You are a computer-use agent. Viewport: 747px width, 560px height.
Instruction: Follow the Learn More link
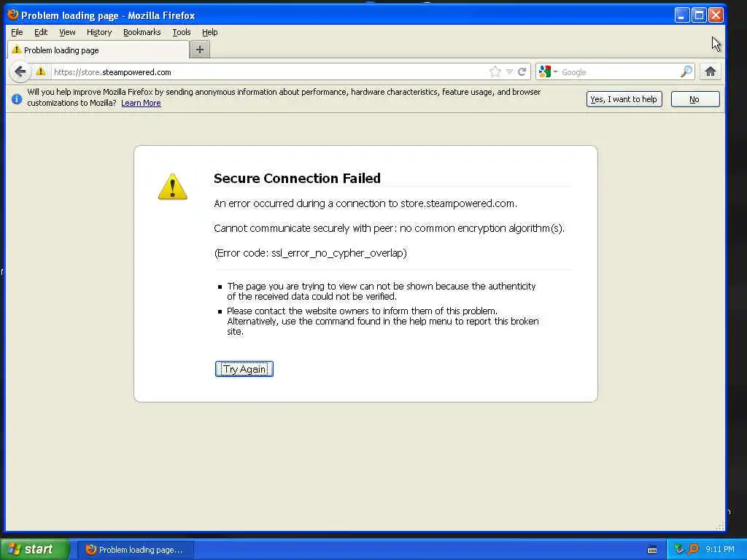(x=141, y=103)
